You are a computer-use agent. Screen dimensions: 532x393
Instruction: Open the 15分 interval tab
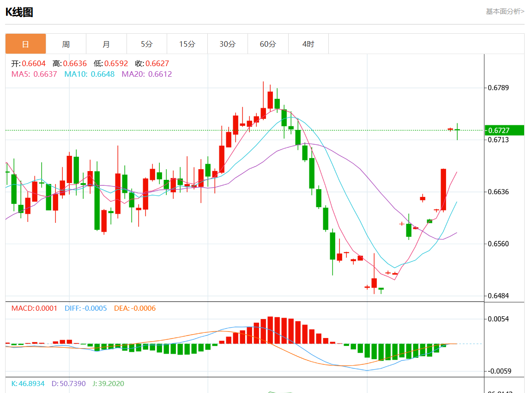click(x=187, y=44)
